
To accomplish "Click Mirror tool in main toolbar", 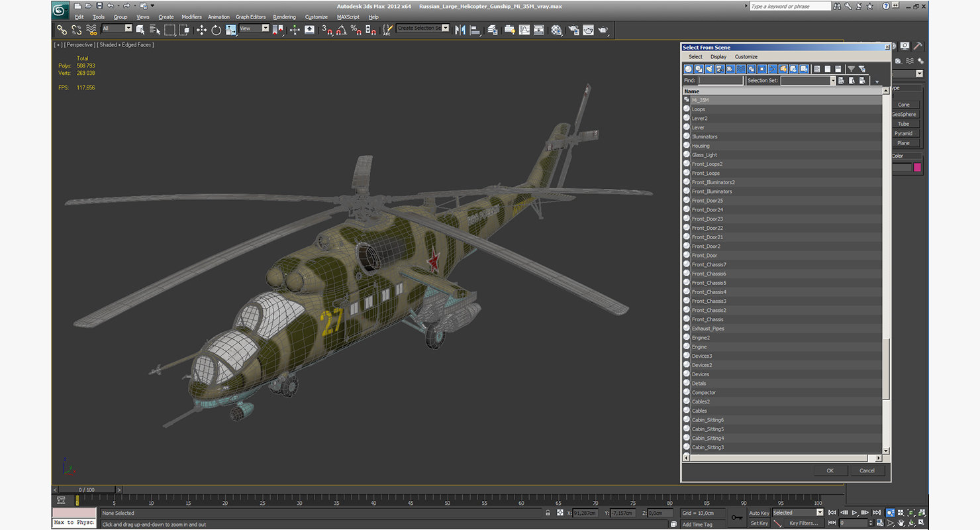I will tap(460, 30).
